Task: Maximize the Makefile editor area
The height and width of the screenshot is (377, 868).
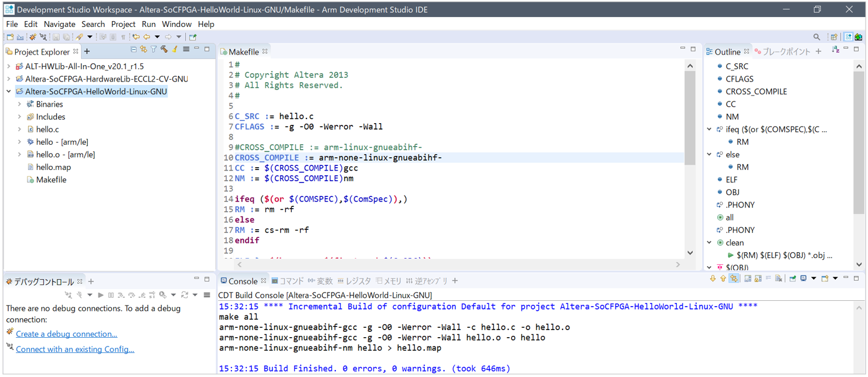Action: point(693,49)
